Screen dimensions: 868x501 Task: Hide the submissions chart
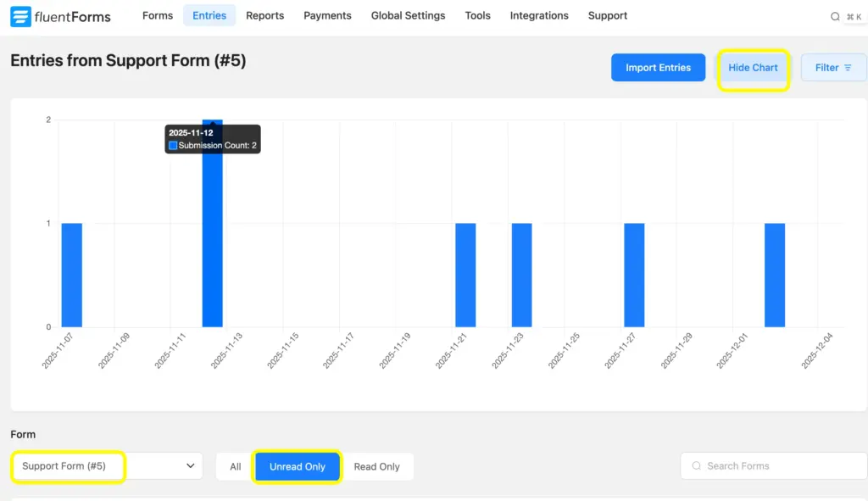click(752, 67)
